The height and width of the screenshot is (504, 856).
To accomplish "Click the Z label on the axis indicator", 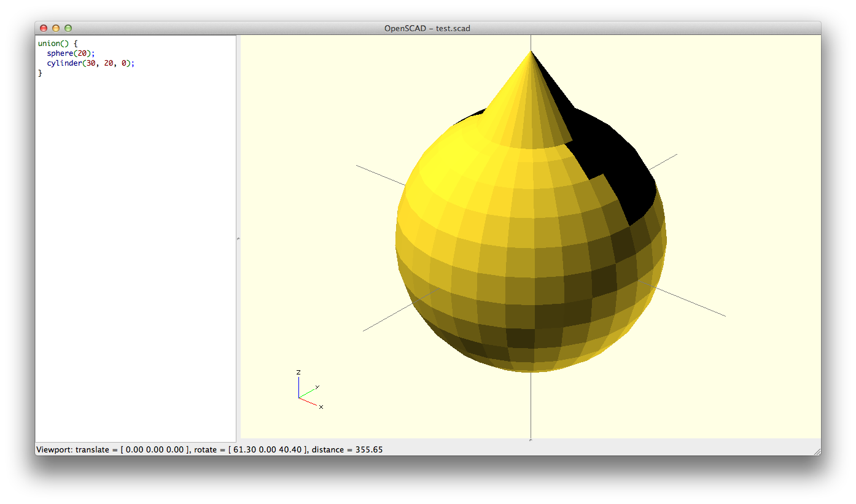I will coord(298,373).
